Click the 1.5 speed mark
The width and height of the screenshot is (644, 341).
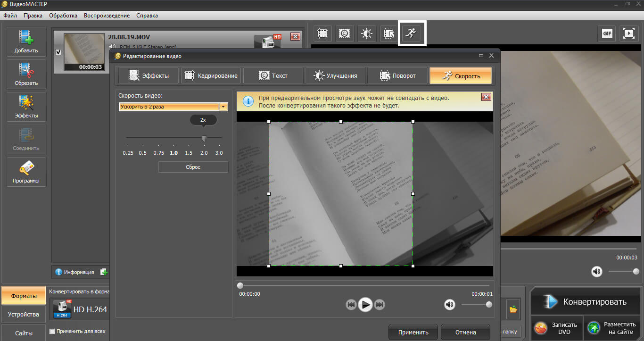(x=189, y=153)
